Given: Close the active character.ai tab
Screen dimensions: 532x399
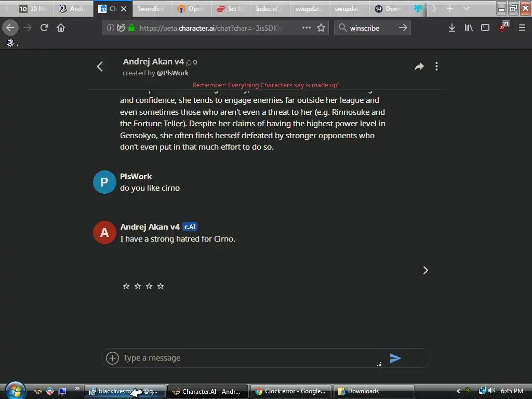Looking at the screenshot, I should coord(124,9).
